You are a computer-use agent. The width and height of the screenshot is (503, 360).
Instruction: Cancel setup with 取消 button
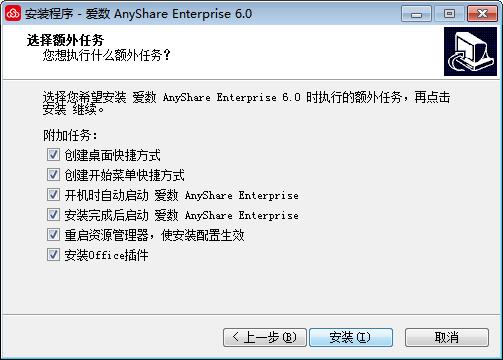point(447,337)
